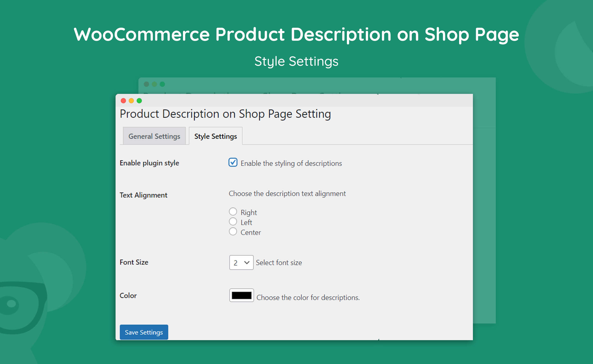
Task: Select the Left text alignment option
Action: tap(233, 221)
